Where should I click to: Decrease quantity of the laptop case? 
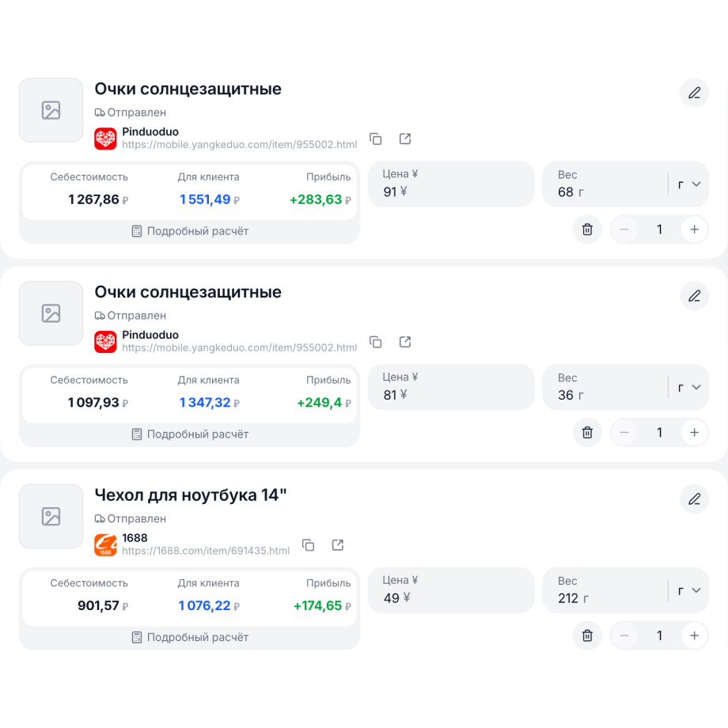click(624, 635)
